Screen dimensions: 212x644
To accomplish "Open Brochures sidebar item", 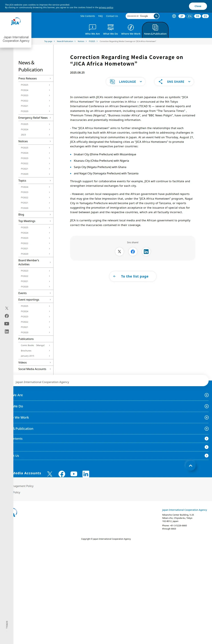I will click(35, 350).
